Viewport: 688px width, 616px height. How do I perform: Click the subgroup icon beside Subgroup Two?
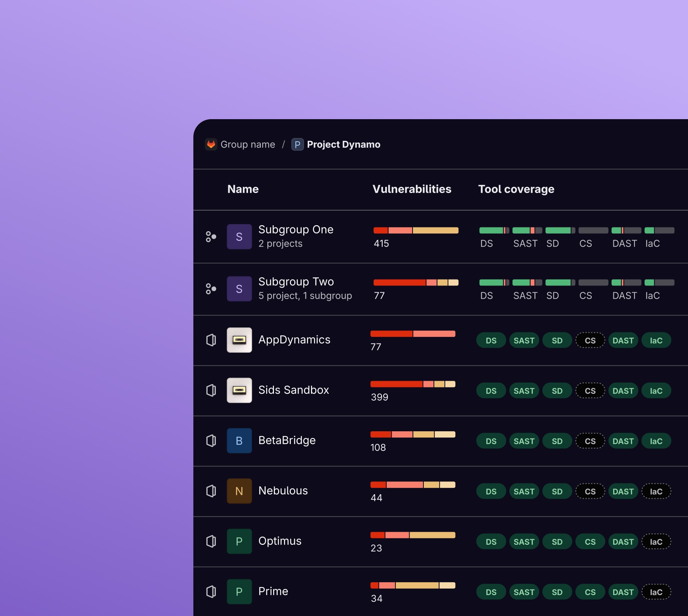click(x=211, y=289)
